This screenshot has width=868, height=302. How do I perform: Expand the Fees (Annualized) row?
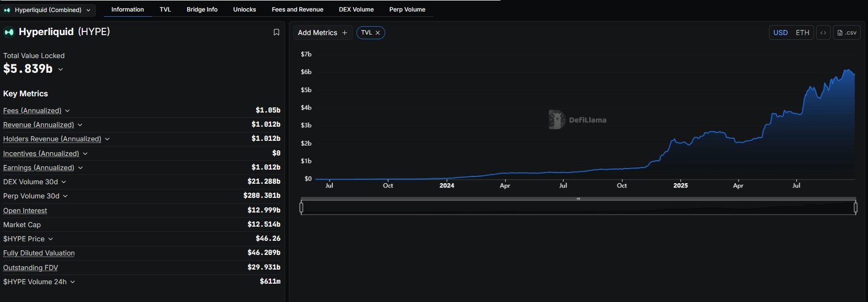tap(68, 111)
